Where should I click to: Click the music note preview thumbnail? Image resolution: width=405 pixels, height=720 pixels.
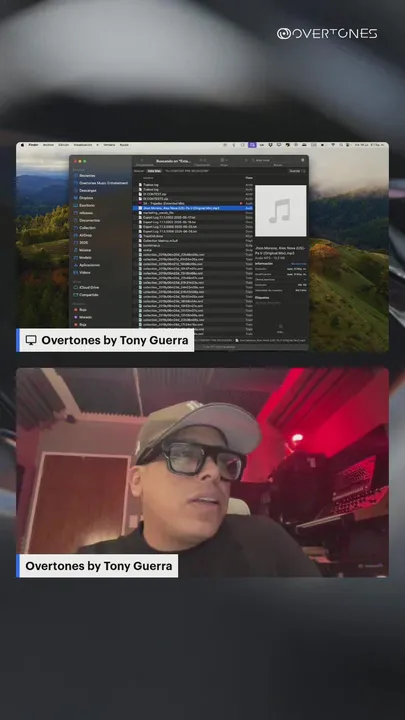click(x=281, y=211)
